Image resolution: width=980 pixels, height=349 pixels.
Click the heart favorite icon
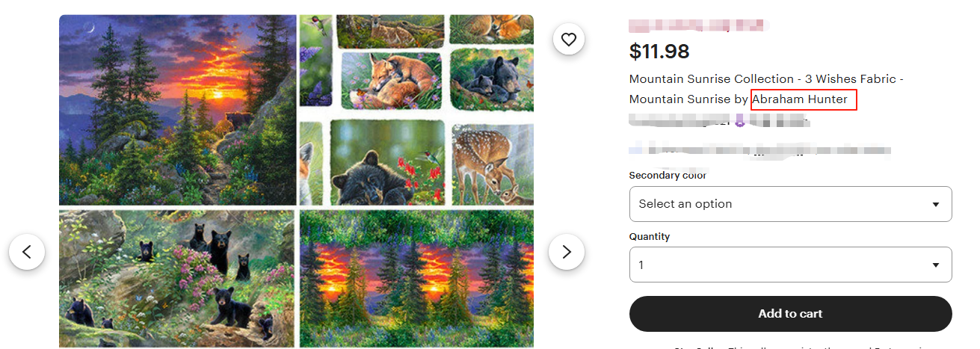click(569, 39)
